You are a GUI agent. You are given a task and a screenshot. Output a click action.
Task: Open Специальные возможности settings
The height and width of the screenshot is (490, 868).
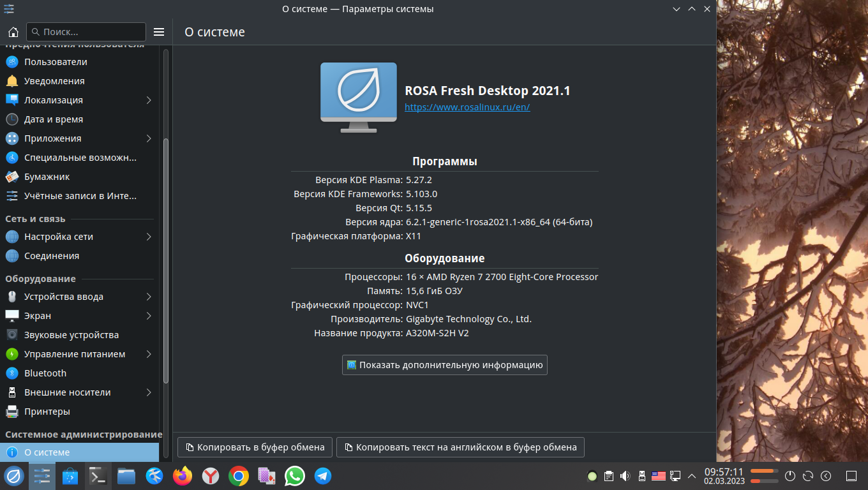pos(80,158)
